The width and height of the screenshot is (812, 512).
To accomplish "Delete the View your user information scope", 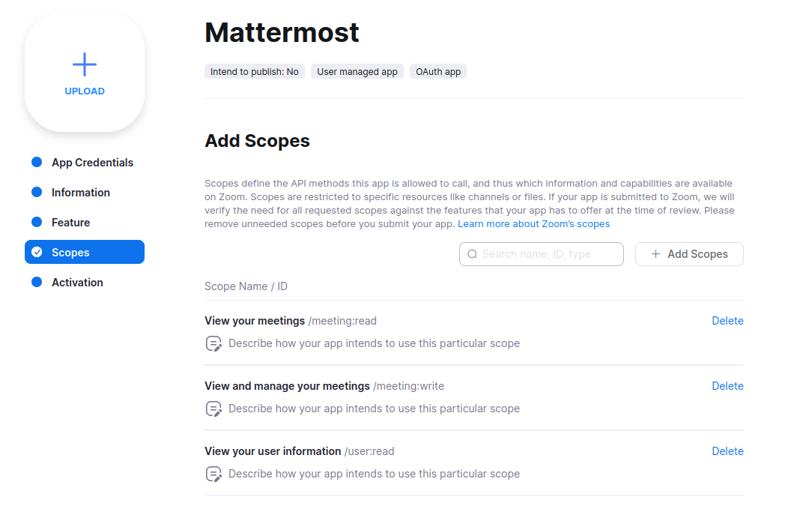I will [x=727, y=451].
